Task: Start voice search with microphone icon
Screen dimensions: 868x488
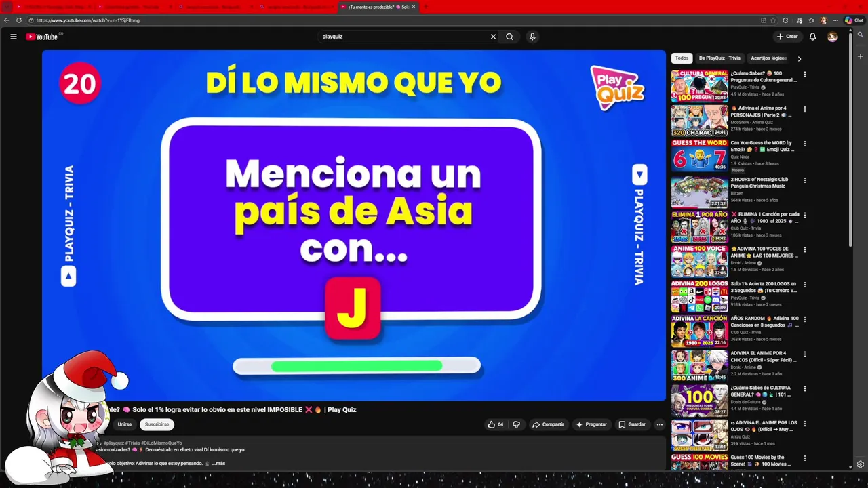Action: coord(532,37)
